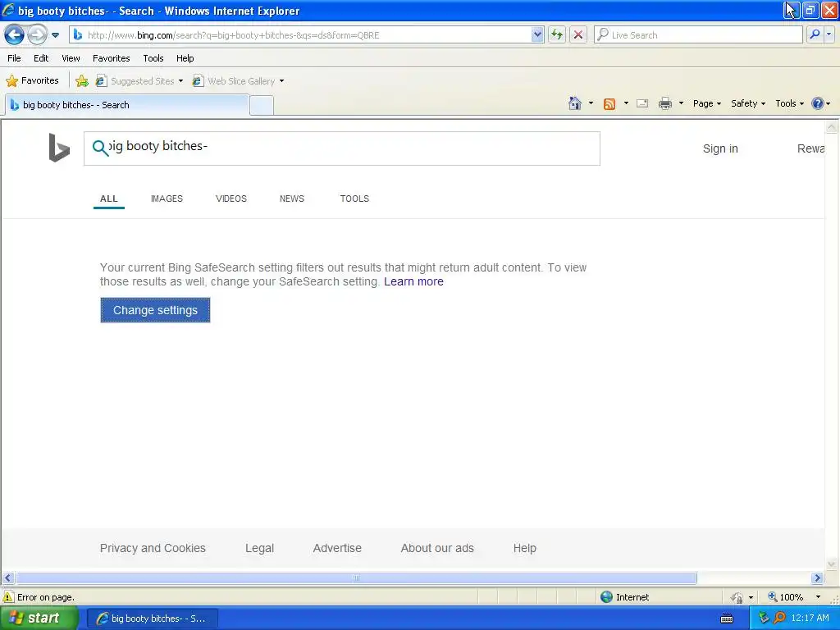Image resolution: width=840 pixels, height=630 pixels.
Task: Switch to the VIDEOS tab
Action: point(231,199)
